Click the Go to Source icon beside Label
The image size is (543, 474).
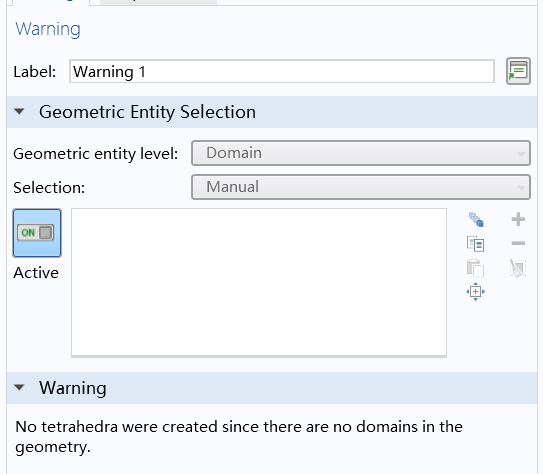(x=518, y=71)
